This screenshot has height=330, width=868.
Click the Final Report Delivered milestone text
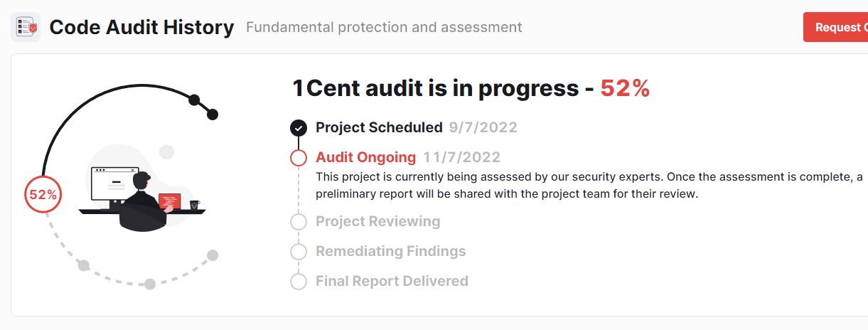(392, 282)
